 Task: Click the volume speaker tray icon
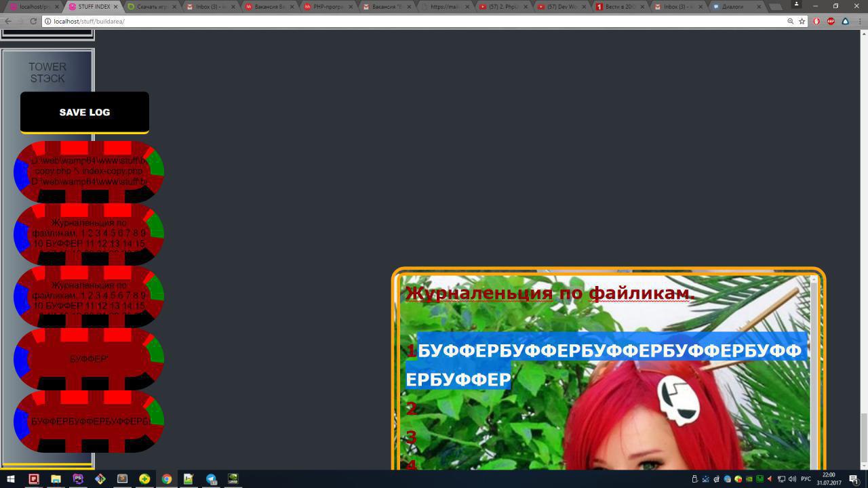click(x=792, y=479)
